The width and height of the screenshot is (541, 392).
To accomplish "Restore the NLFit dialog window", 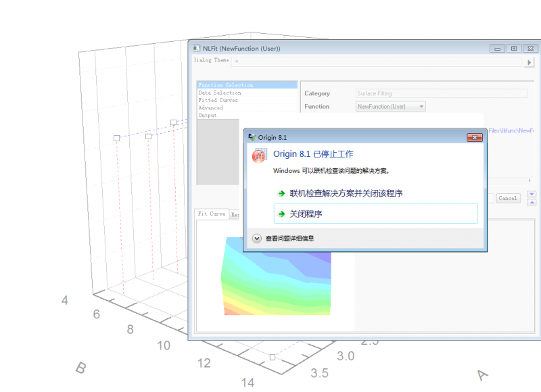I will pos(514,49).
